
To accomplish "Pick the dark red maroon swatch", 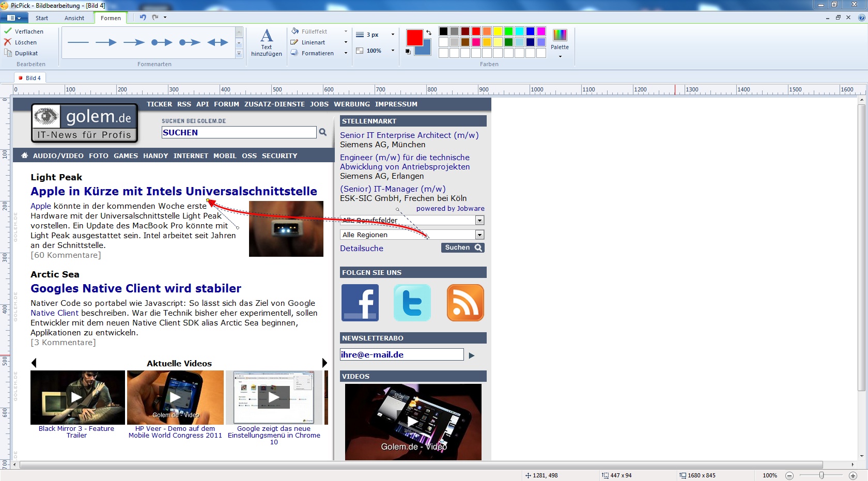I will tap(465, 32).
